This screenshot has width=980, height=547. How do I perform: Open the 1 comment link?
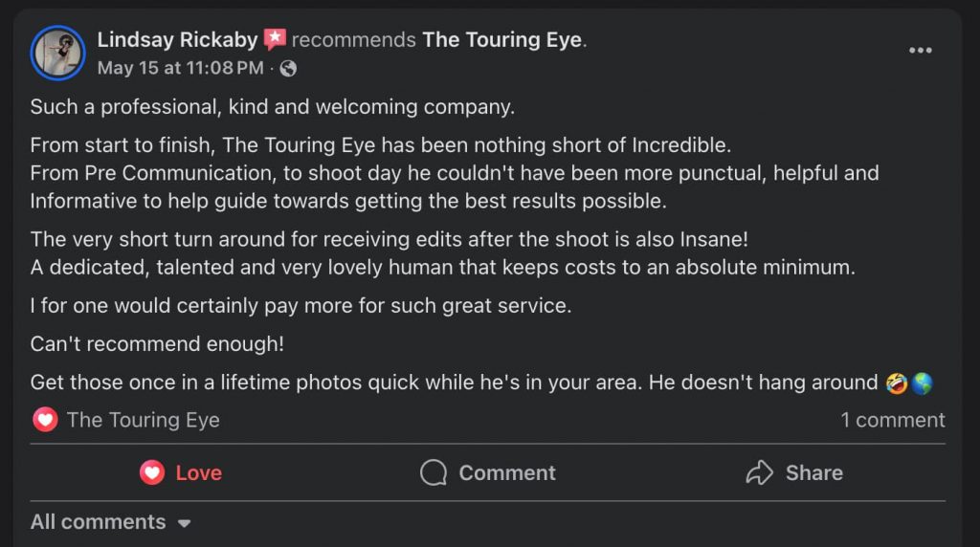892,420
